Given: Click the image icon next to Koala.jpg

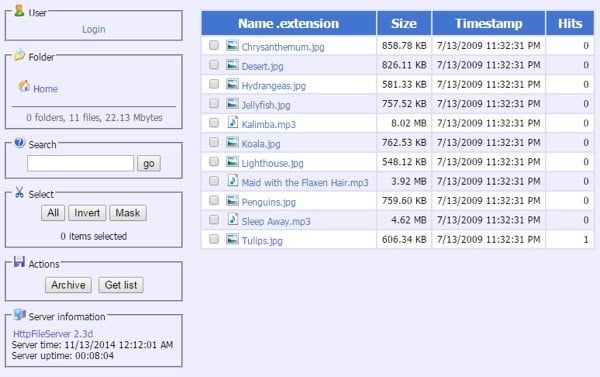Looking at the screenshot, I should click(x=232, y=142).
